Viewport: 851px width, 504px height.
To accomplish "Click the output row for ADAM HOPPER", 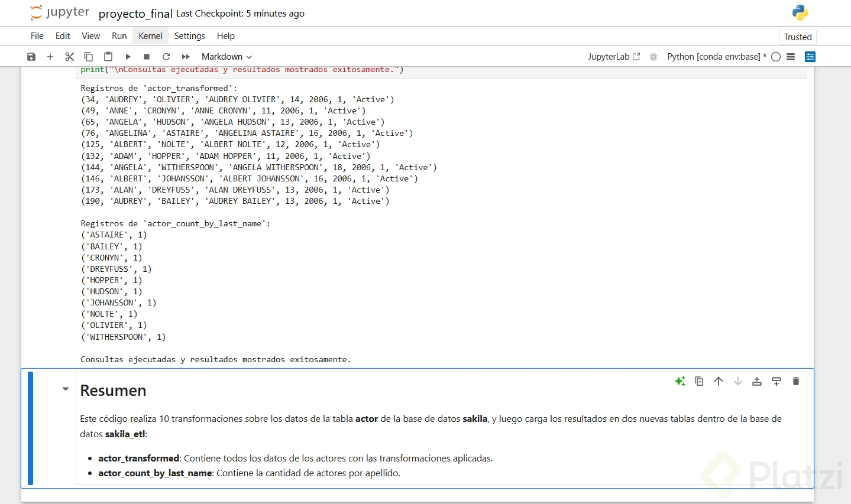I will (226, 157).
